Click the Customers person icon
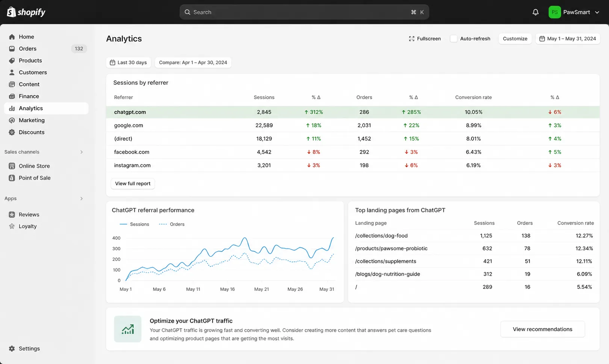The width and height of the screenshot is (609, 364). [12, 72]
